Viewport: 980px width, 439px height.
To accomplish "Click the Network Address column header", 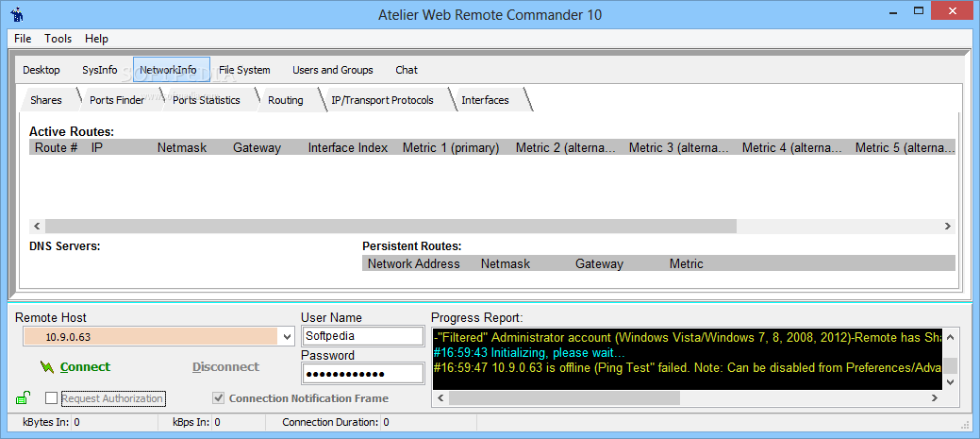I will tap(418, 263).
